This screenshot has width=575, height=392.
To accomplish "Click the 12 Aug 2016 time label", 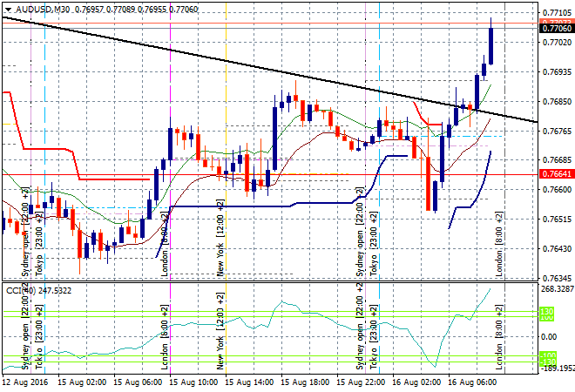I will click(25, 382).
